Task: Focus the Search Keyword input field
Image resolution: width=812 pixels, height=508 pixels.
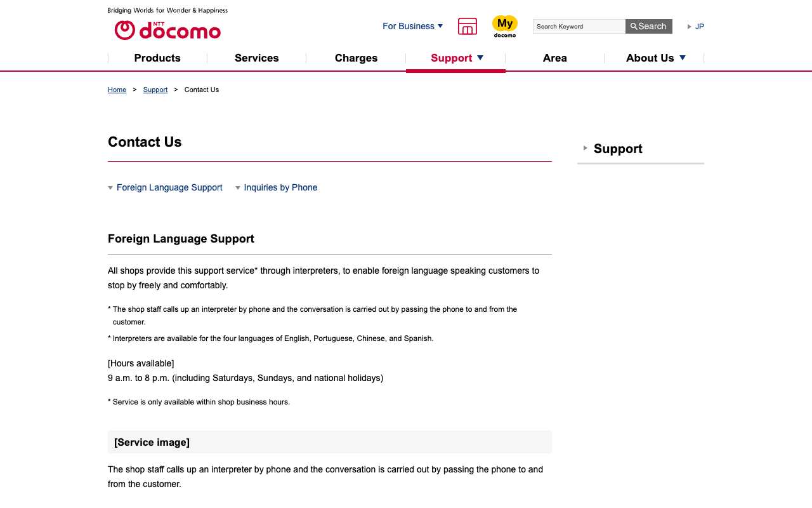Action: 579,26
